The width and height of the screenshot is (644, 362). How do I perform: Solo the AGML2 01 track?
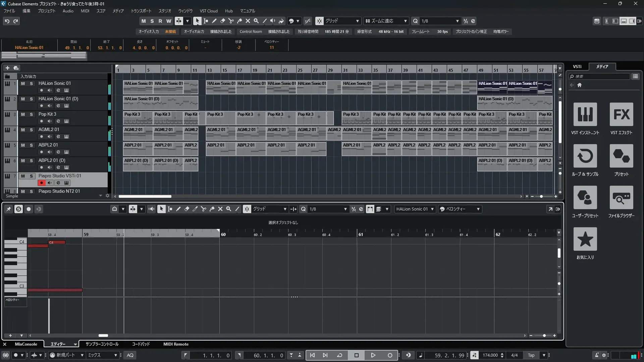click(31, 130)
